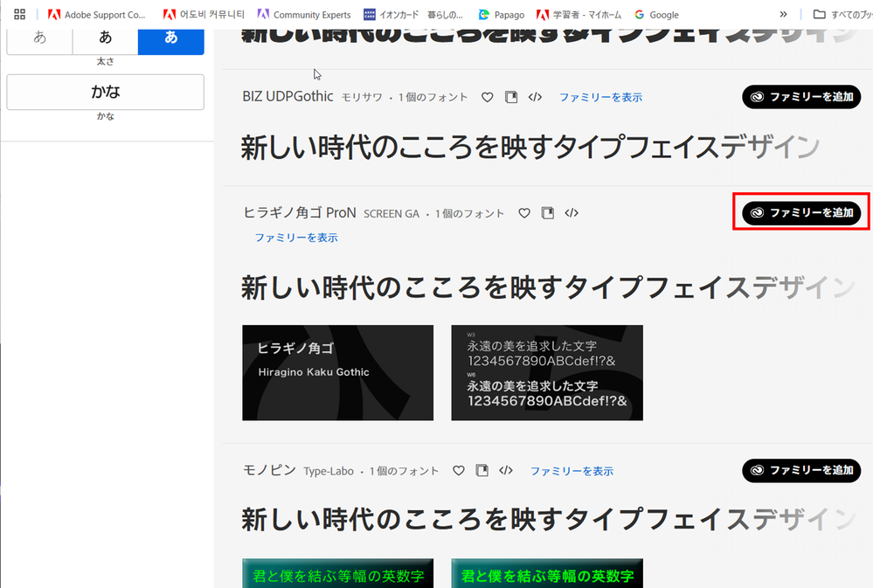Click the ヒラギノ角ゴ ProN font name
The image size is (873, 588).
pos(300,212)
